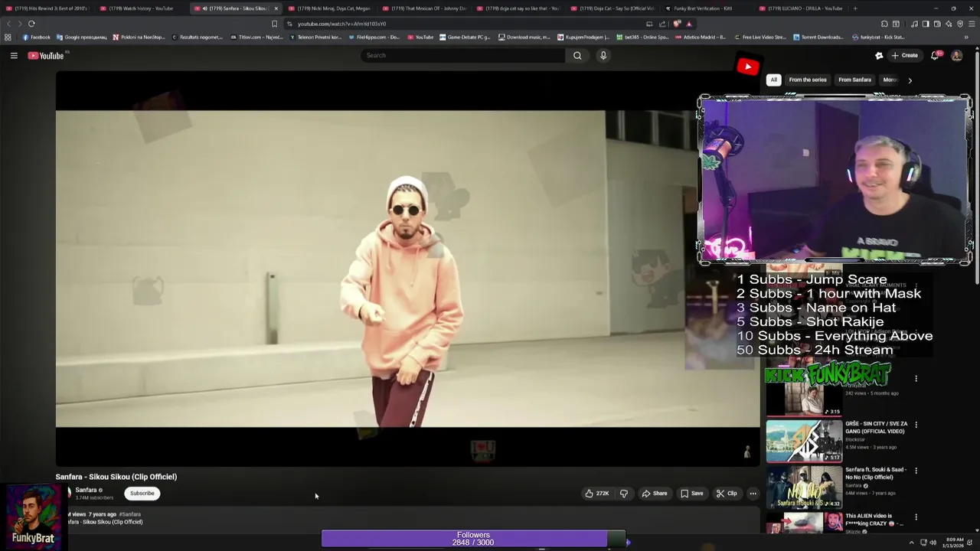
Task: Subscribe to the Sanfara channel
Action: [142, 494]
